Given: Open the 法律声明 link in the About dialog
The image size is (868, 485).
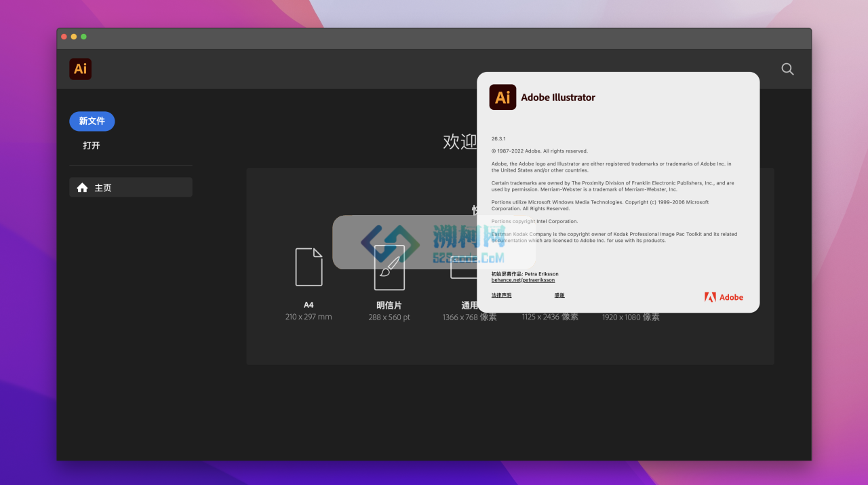Looking at the screenshot, I should point(502,295).
